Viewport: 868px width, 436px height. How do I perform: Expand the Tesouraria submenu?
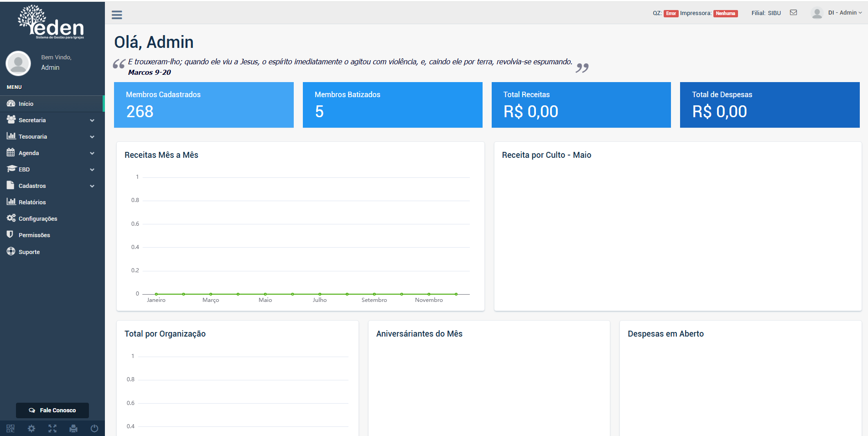coord(50,137)
